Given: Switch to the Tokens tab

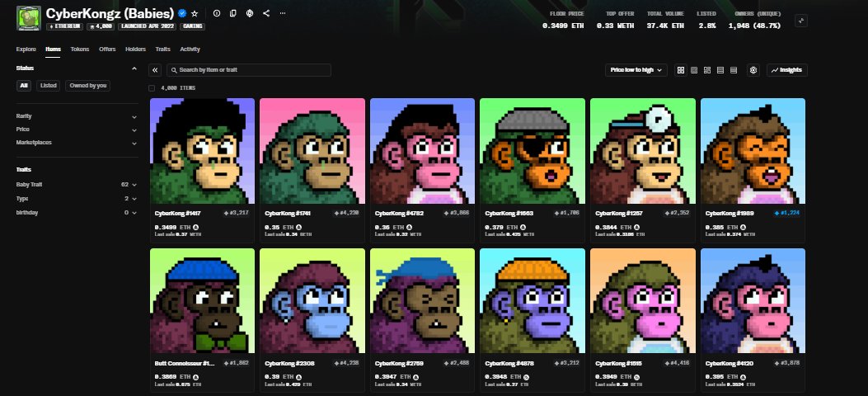Looking at the screenshot, I should point(80,49).
